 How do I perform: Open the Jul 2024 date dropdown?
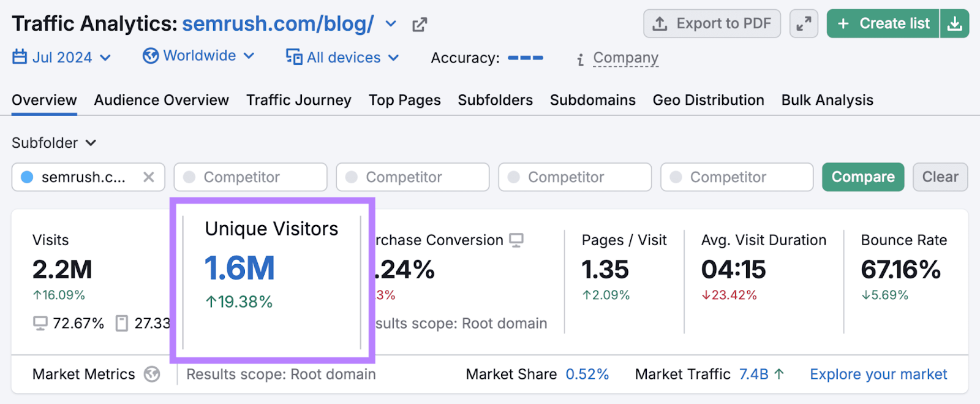(x=62, y=57)
